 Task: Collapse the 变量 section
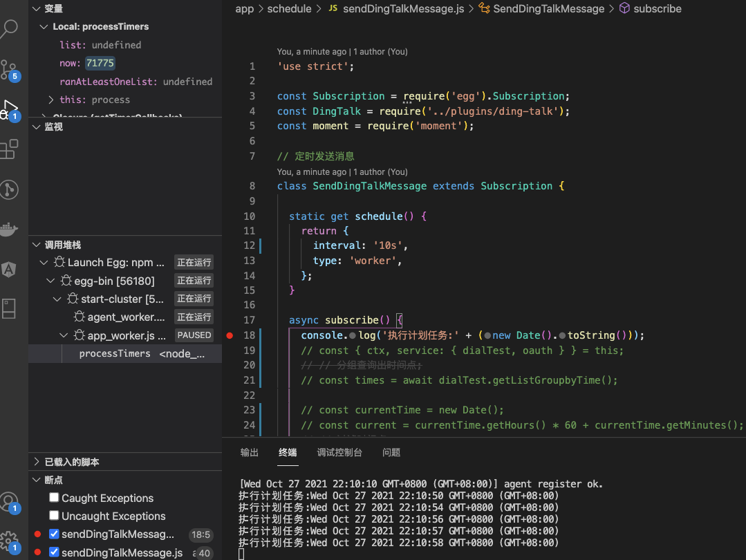coord(37,8)
